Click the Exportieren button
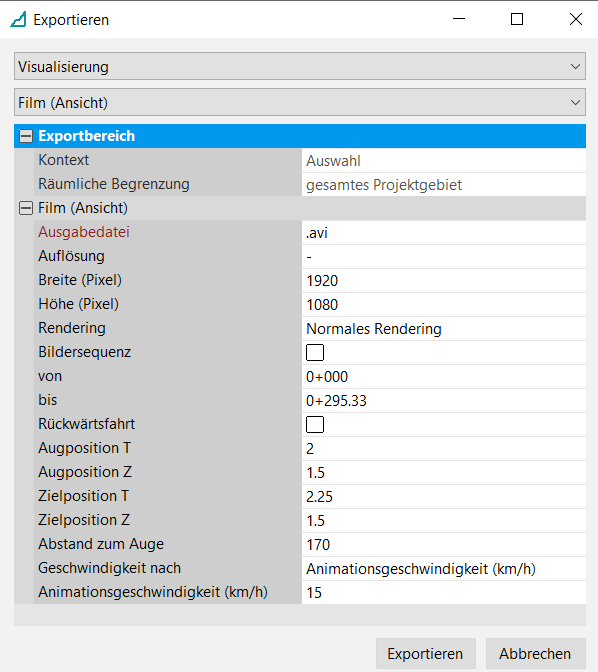The height and width of the screenshot is (672, 598). (x=426, y=654)
